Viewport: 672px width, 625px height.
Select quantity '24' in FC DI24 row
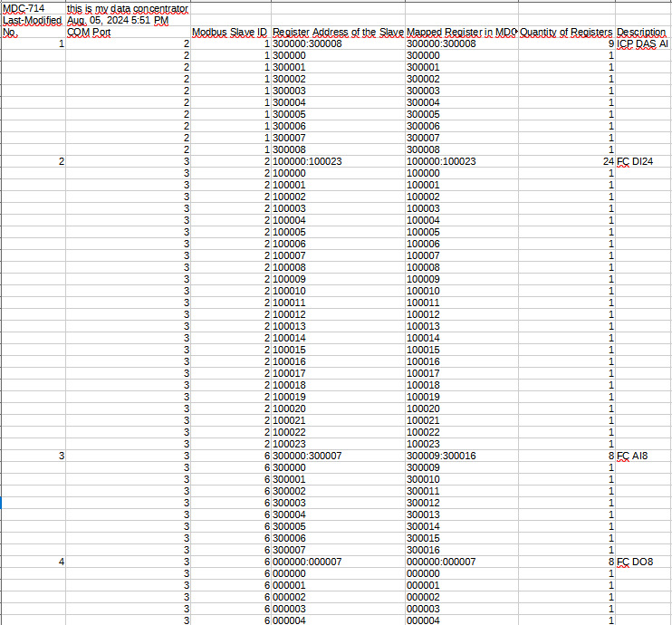[x=567, y=161]
